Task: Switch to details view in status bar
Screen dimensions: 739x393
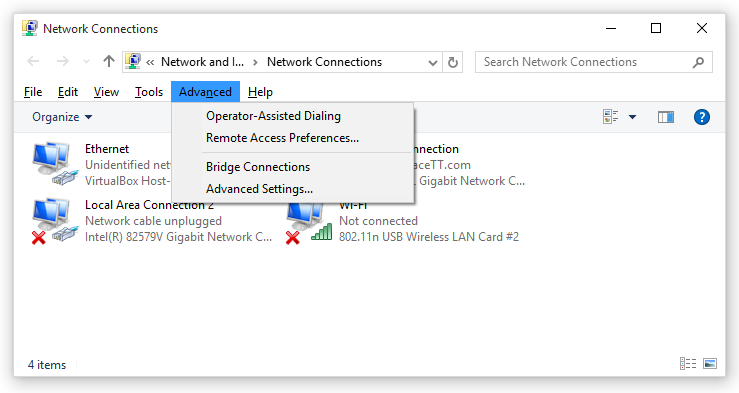Action: click(688, 363)
